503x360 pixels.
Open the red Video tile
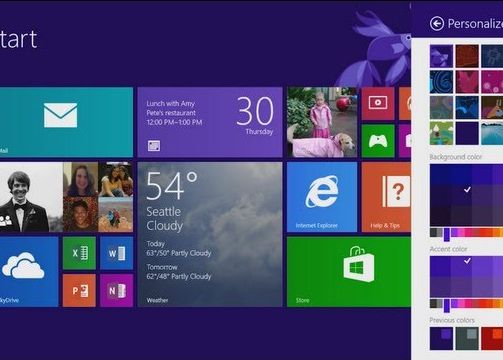[x=378, y=104]
